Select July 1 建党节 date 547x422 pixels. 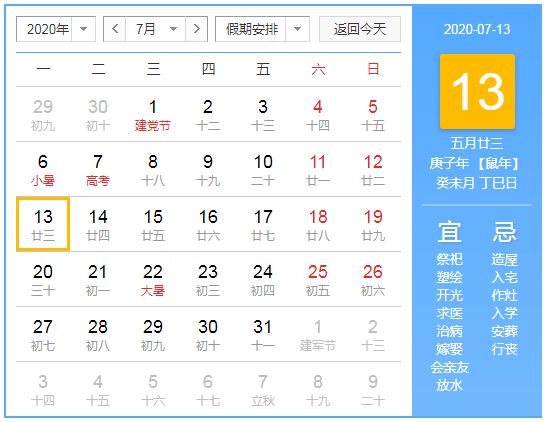pos(153,114)
